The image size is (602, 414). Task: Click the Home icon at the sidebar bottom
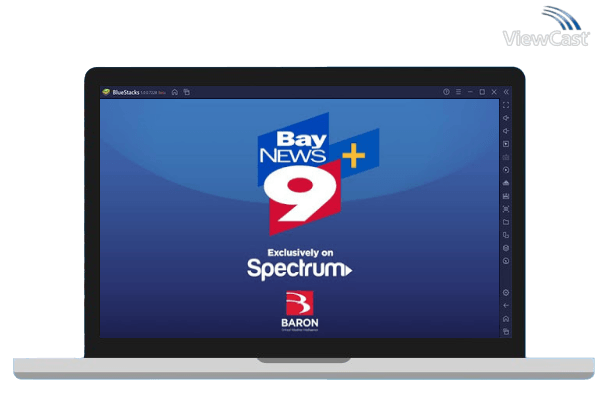tap(506, 319)
